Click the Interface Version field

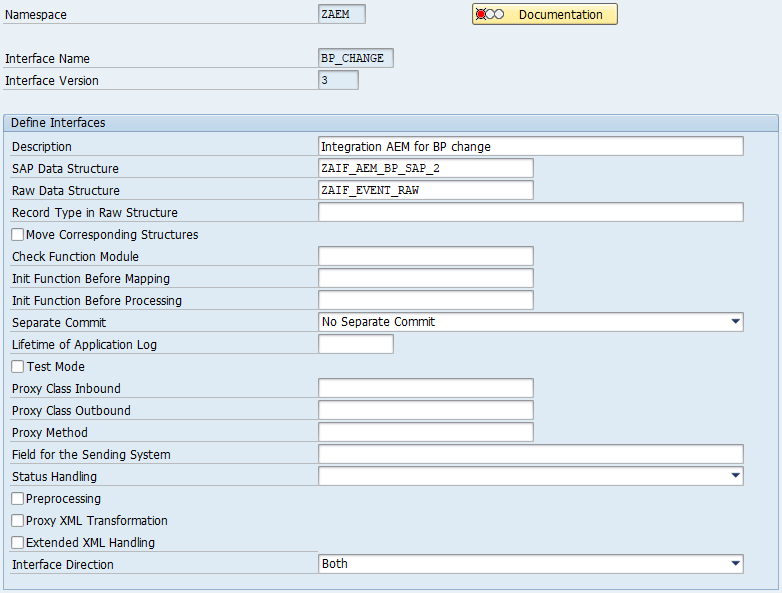[338, 80]
